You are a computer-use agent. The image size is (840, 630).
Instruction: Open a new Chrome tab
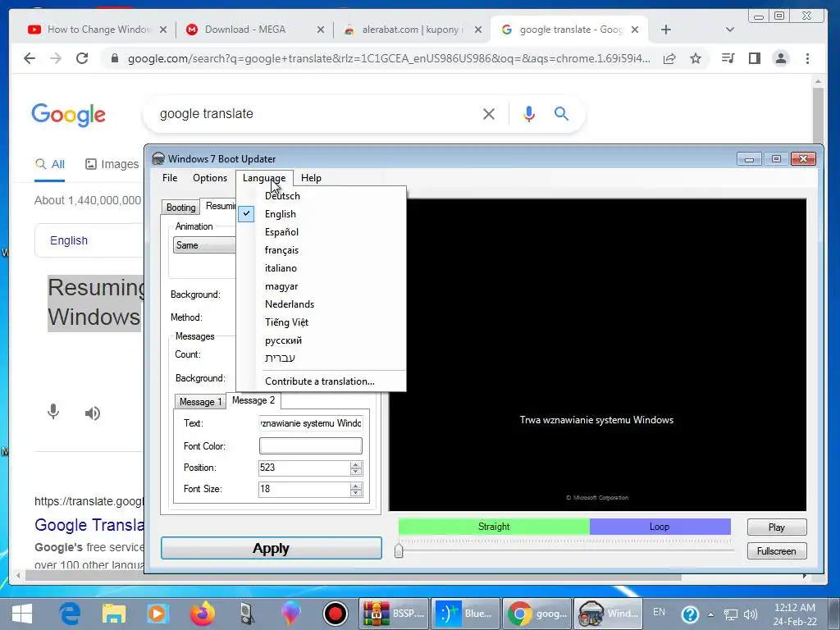point(666,30)
